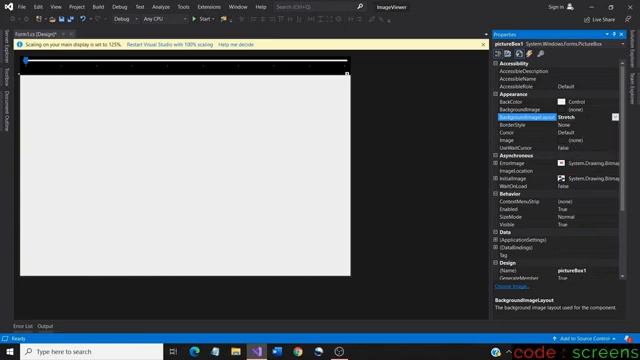The image size is (640, 360).
Task: Open the Output tab
Action: tap(45, 326)
